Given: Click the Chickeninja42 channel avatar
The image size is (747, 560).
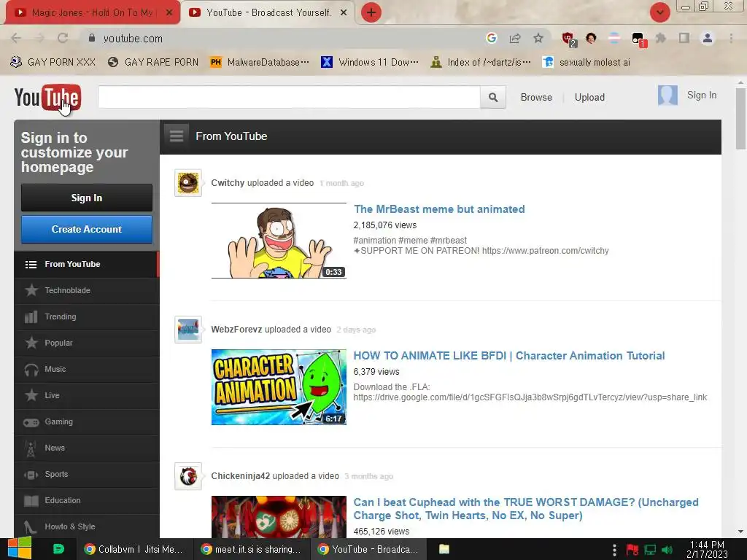Looking at the screenshot, I should [x=188, y=476].
